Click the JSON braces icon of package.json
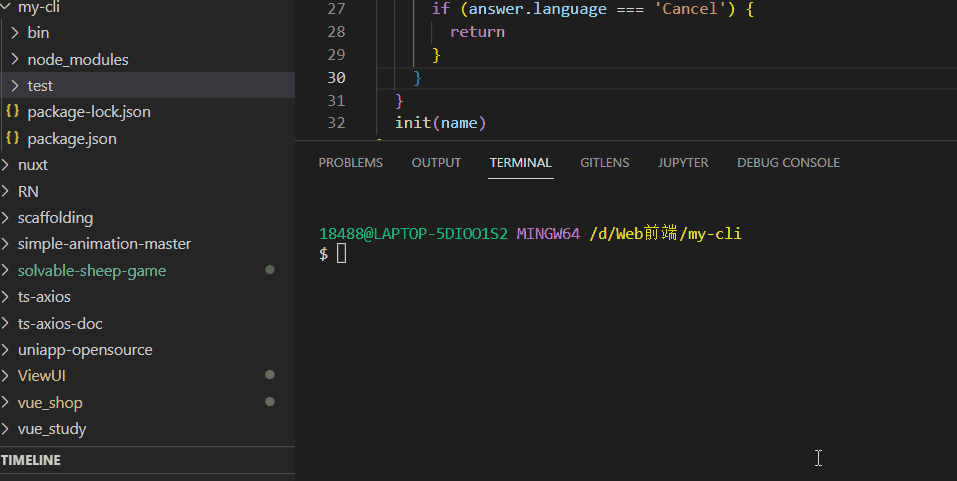The width and height of the screenshot is (957, 481). coord(12,138)
